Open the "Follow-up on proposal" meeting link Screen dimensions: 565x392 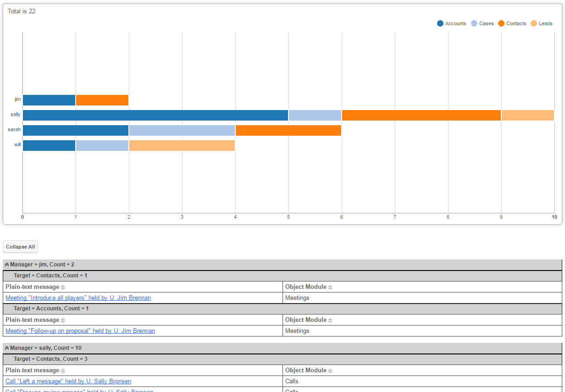pyautogui.click(x=80, y=331)
